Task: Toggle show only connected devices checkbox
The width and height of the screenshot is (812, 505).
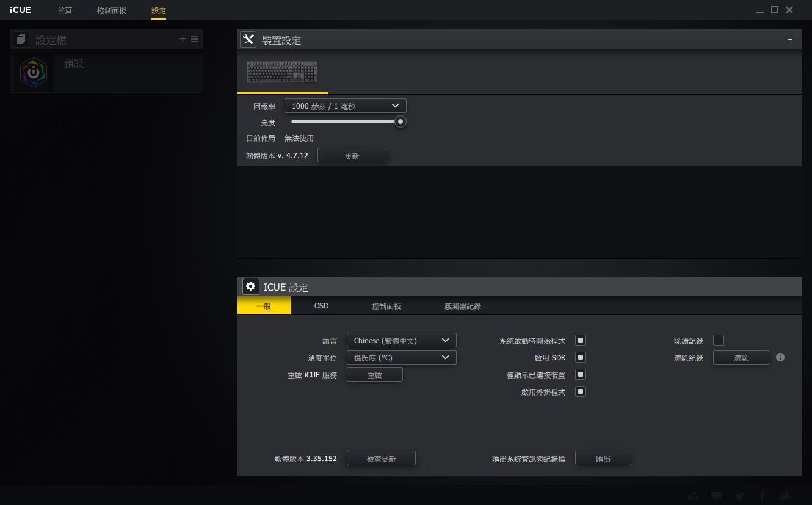Action: click(581, 374)
